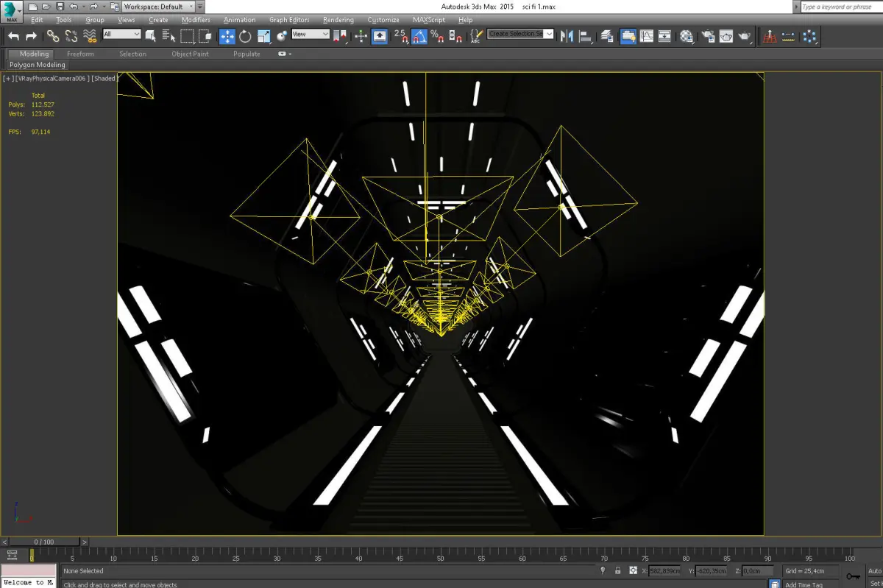Screen dimensions: 883x588
Task: Open Render Setup with the teapot icon
Action: click(x=708, y=35)
